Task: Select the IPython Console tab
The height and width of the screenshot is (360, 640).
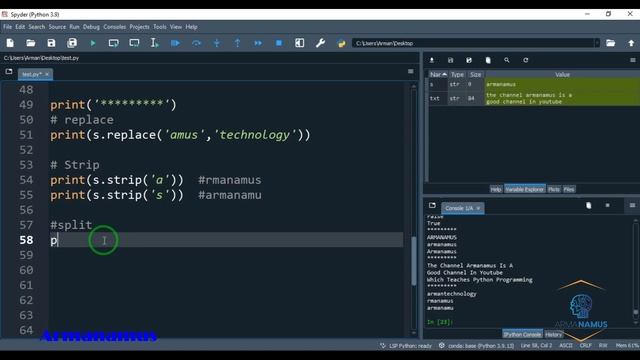Action: 522,335
